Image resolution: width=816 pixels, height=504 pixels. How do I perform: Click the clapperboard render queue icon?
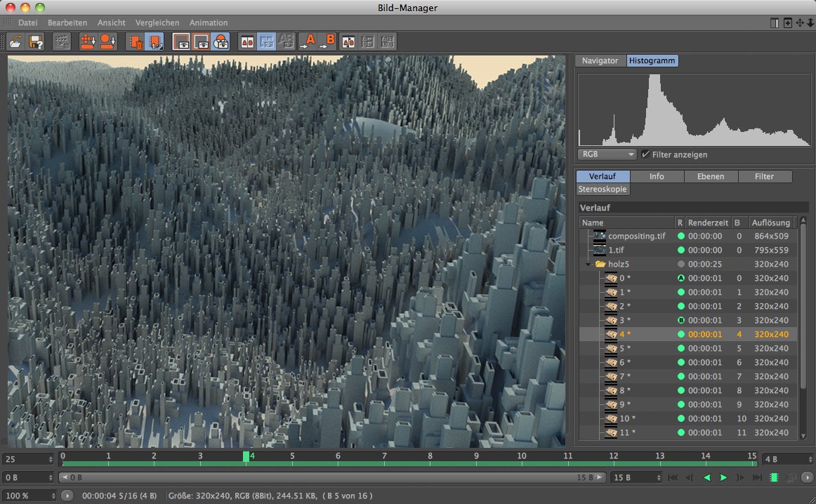[62, 41]
